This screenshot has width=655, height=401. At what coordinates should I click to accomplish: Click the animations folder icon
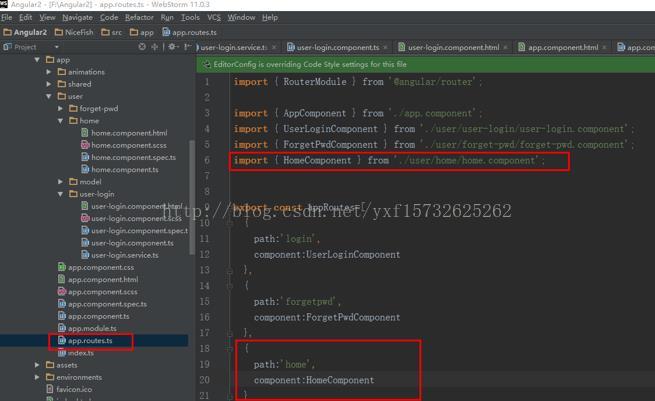click(x=62, y=72)
